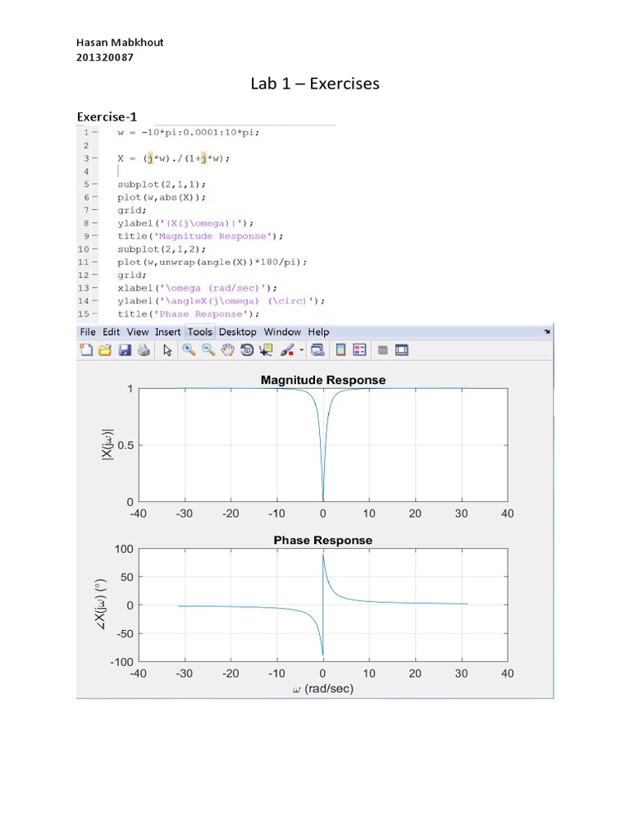Click code line subplot(2,1,2);
This screenshot has height=840, width=630.
click(162, 249)
